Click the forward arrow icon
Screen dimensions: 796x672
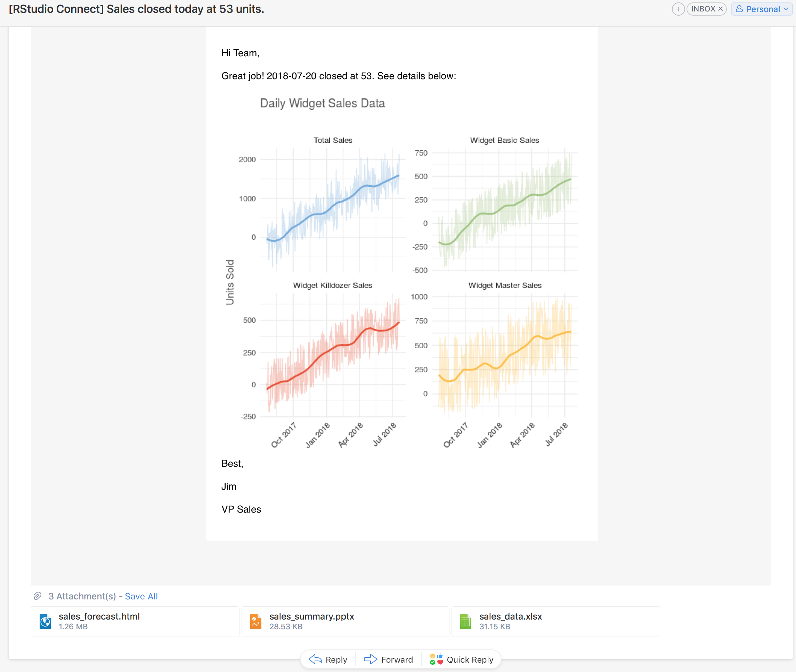[370, 659]
